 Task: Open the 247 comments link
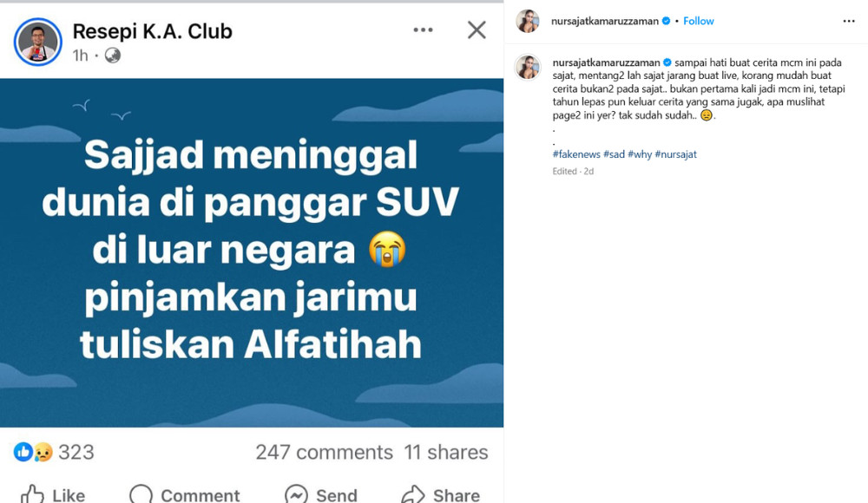[x=324, y=452]
